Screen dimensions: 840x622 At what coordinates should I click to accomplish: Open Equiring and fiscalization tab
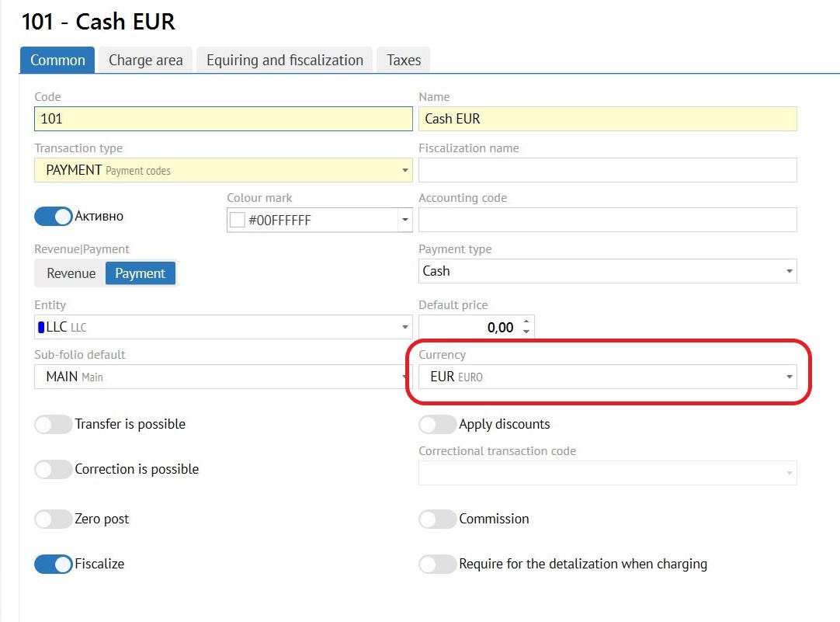tap(284, 61)
